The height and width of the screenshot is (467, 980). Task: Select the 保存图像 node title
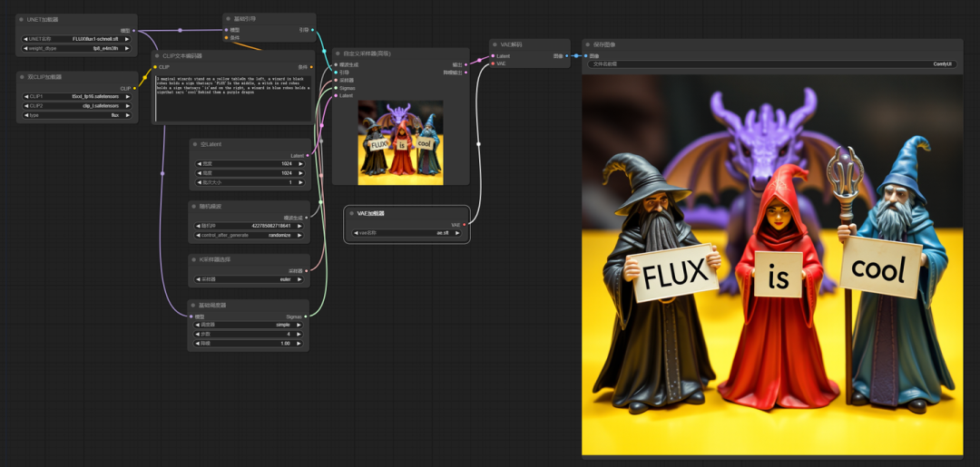[x=604, y=45]
